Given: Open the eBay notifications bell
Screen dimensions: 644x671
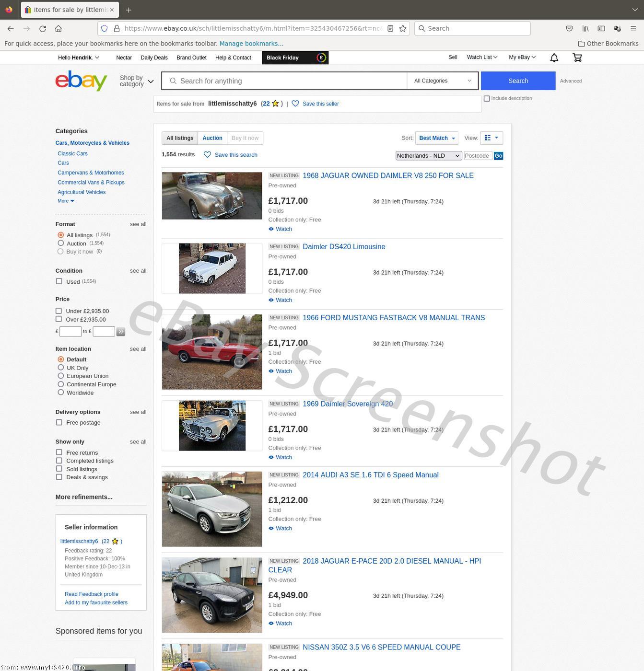Looking at the screenshot, I should tap(554, 58).
